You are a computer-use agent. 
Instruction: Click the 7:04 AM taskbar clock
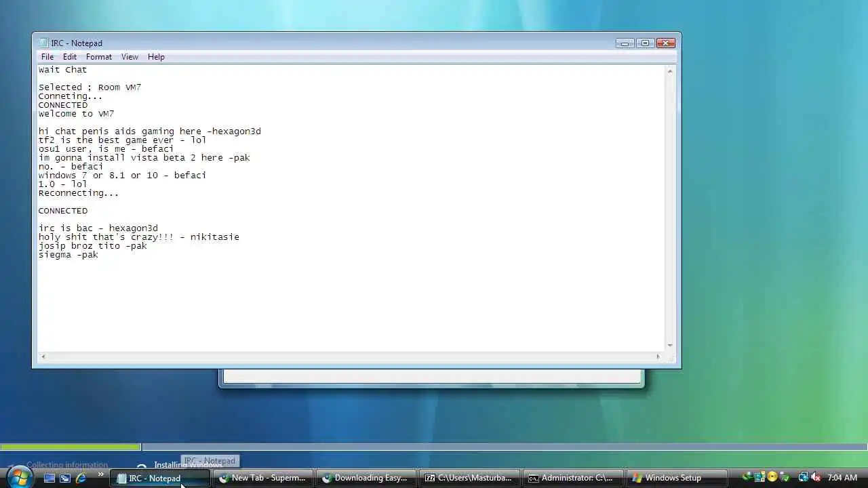coord(842,478)
